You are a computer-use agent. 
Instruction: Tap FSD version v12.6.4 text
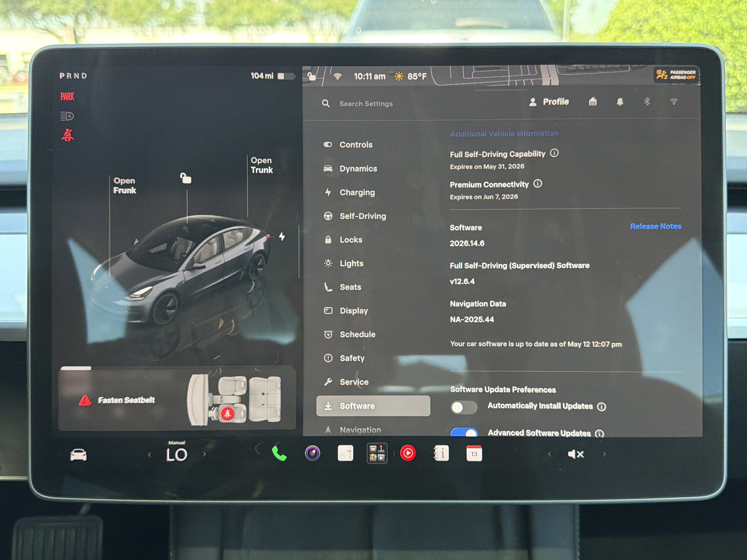tap(462, 281)
